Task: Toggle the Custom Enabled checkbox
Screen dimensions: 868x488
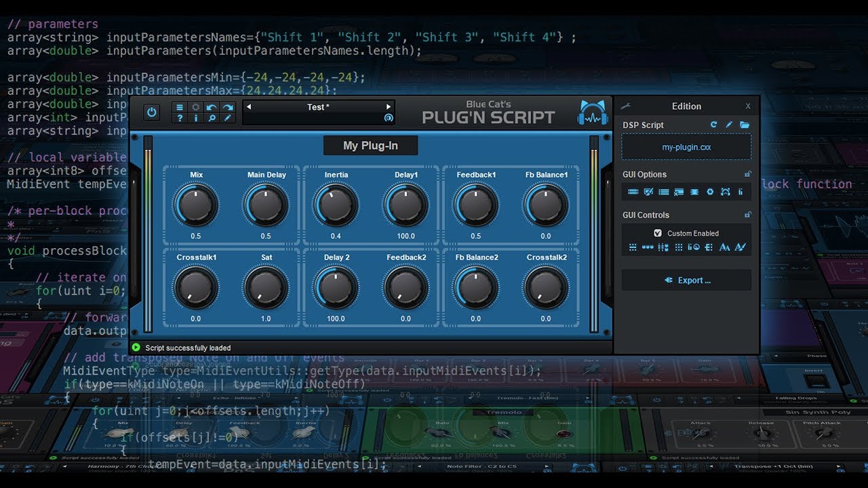Action: [658, 233]
